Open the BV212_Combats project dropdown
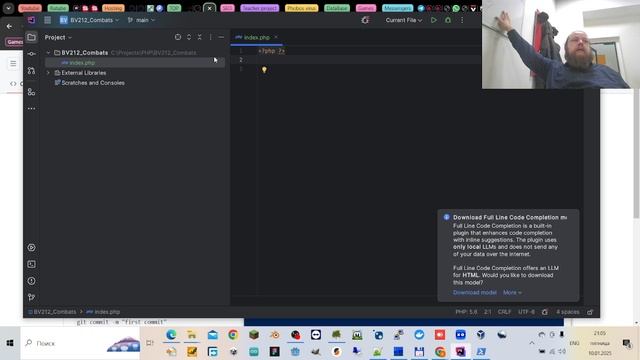This screenshot has height=360, width=640. [89, 20]
